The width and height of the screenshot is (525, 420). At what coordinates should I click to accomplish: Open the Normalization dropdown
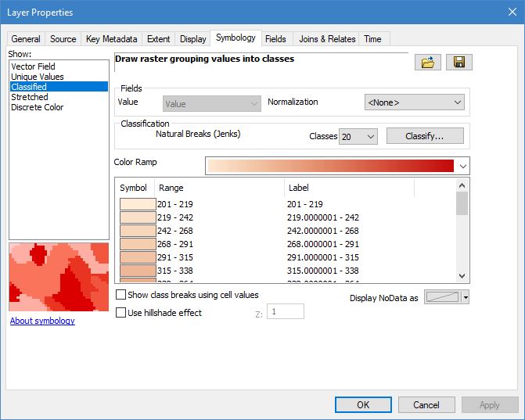(415, 102)
